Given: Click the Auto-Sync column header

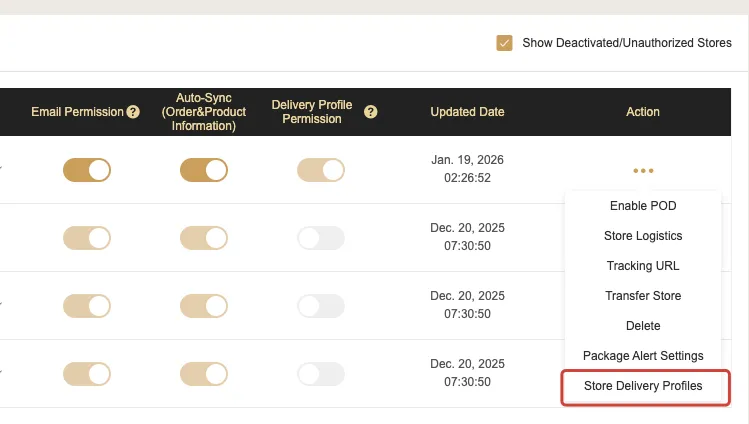Looking at the screenshot, I should pyautogui.click(x=205, y=112).
